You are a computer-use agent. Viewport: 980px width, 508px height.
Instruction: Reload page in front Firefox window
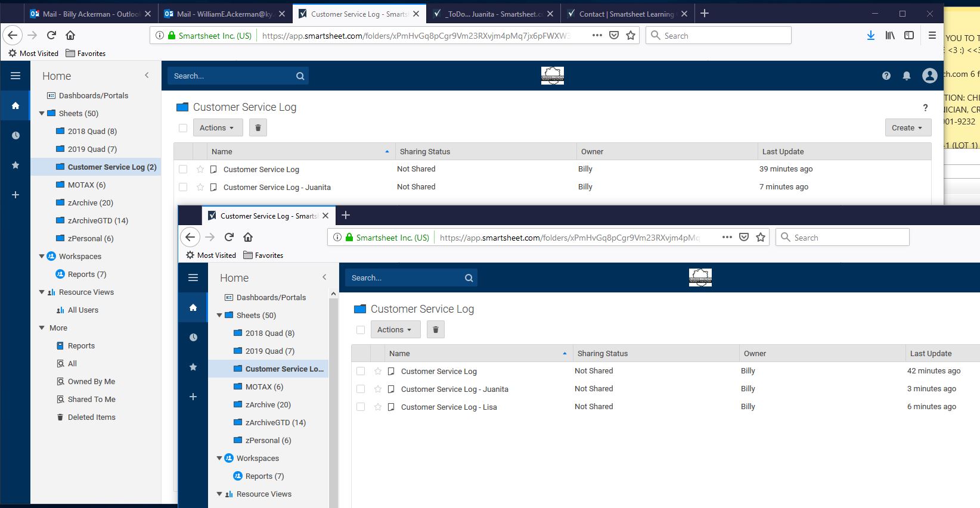pyautogui.click(x=230, y=237)
